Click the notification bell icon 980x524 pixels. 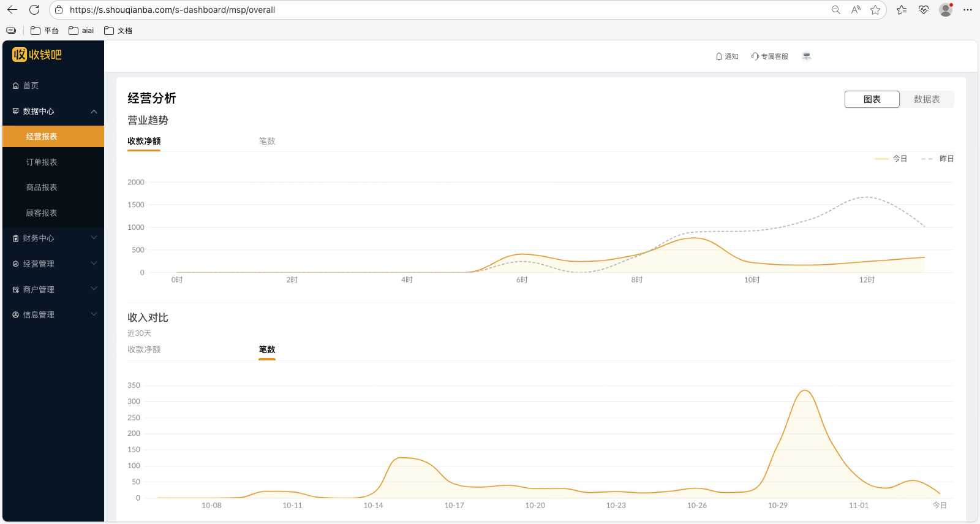[x=719, y=56]
